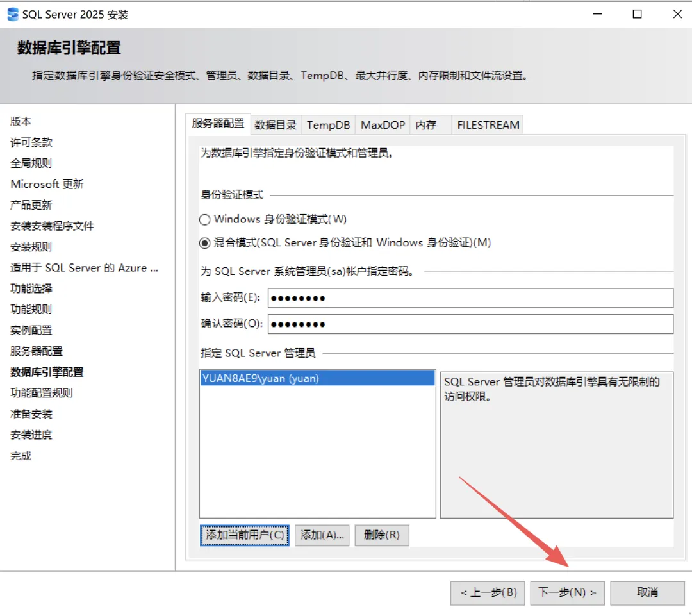Cancel setup with 取消 button

coord(647,592)
